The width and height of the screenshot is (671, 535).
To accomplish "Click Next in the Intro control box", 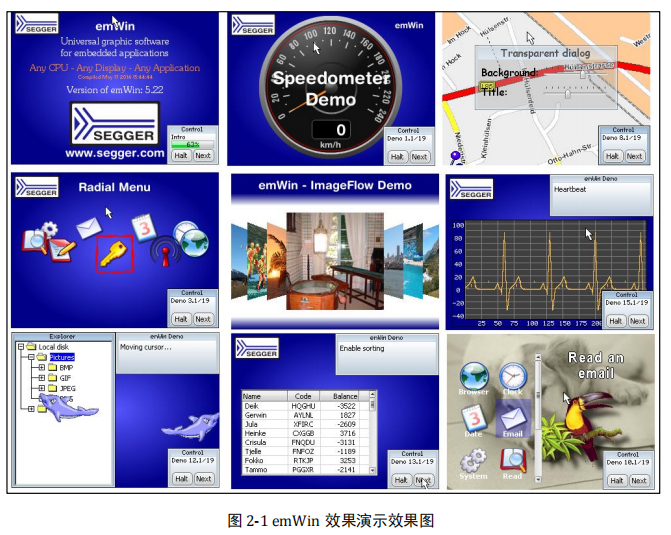I will click(x=203, y=155).
